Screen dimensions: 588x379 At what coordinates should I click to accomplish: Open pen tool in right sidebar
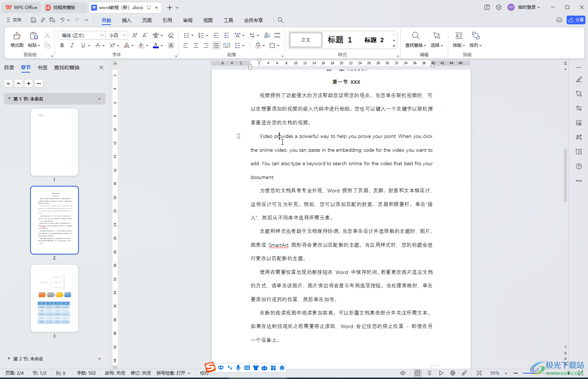[x=579, y=79]
